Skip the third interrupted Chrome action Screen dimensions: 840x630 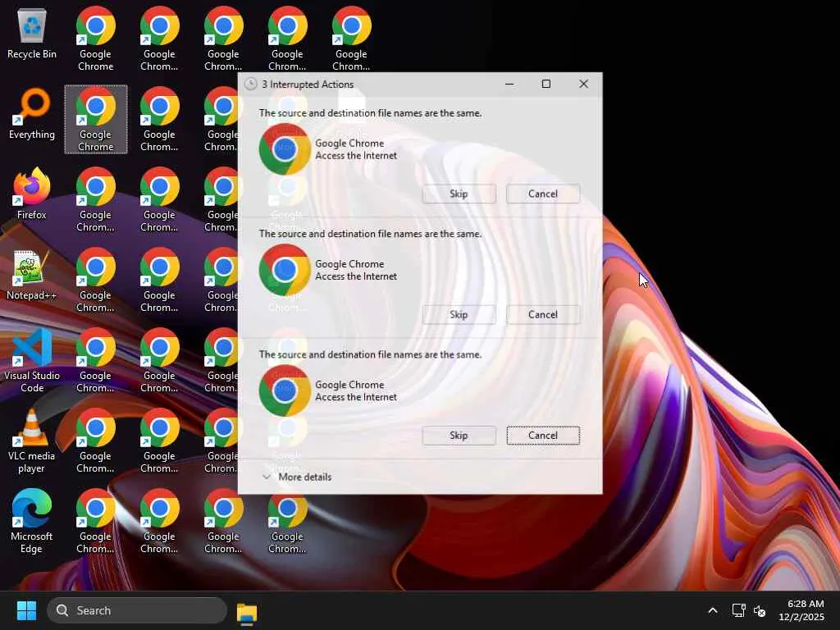(x=459, y=436)
